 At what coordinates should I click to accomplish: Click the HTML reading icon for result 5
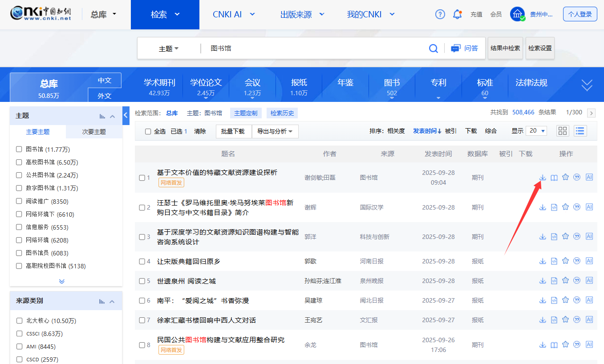554,281
